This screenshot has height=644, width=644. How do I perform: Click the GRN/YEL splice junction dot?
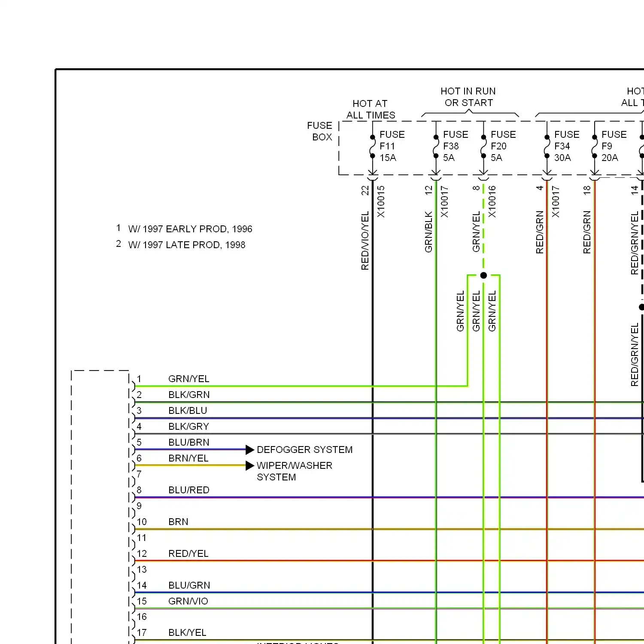pos(483,276)
